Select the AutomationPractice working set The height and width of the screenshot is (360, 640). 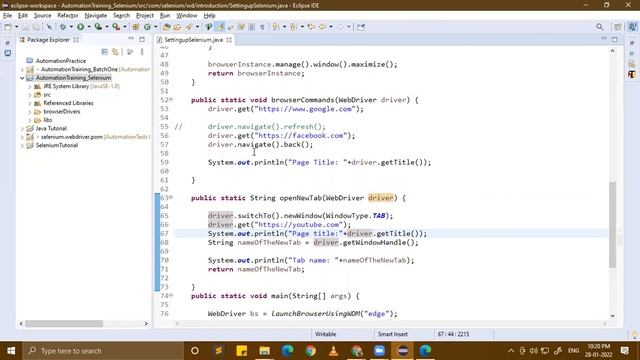[60, 61]
